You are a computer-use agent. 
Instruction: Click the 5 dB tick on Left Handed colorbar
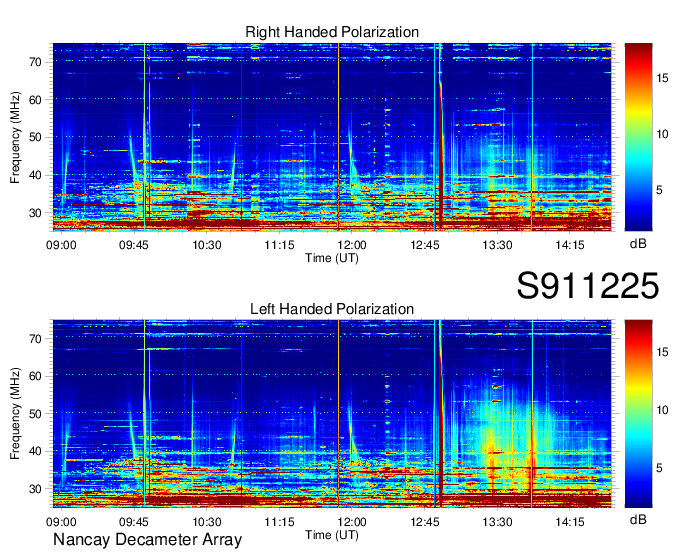(x=659, y=468)
